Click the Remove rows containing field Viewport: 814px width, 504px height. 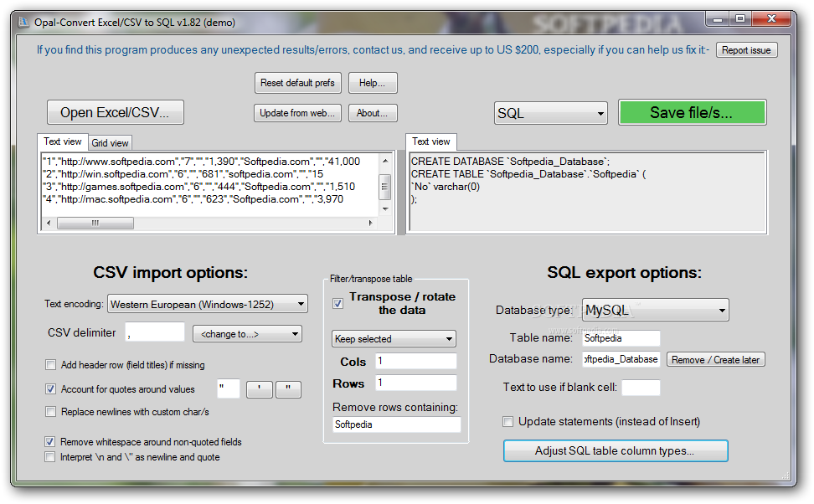coord(396,424)
